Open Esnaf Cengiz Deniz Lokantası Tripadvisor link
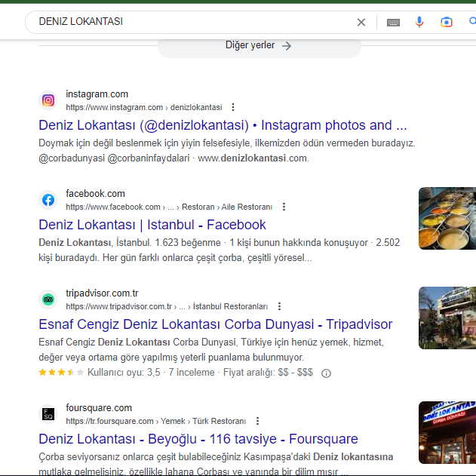This screenshot has height=476, width=476. (x=216, y=324)
